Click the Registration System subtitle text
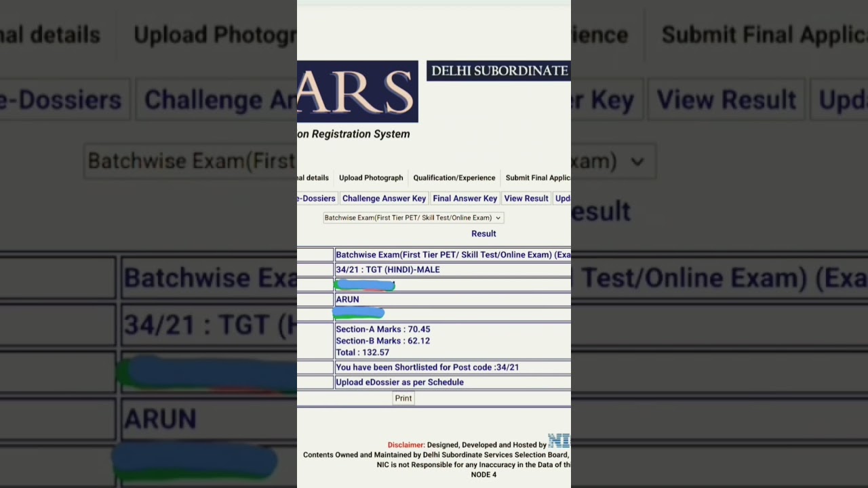The width and height of the screenshot is (868, 488). coord(353,134)
